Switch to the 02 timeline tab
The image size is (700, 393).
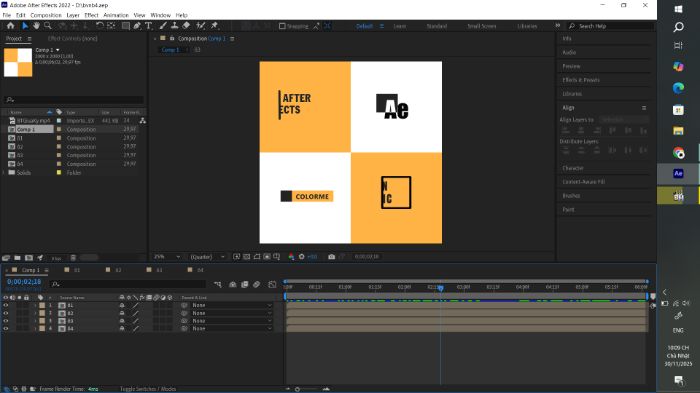click(114, 270)
